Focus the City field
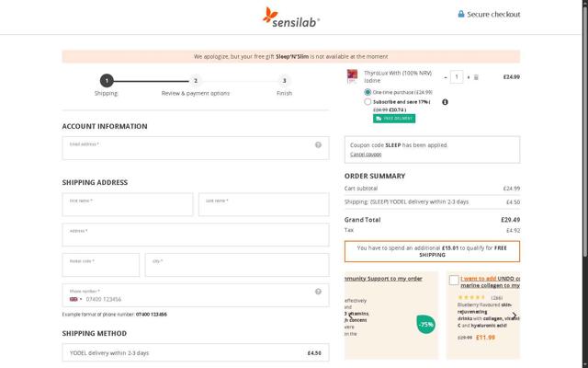The image size is (588, 368). click(237, 265)
